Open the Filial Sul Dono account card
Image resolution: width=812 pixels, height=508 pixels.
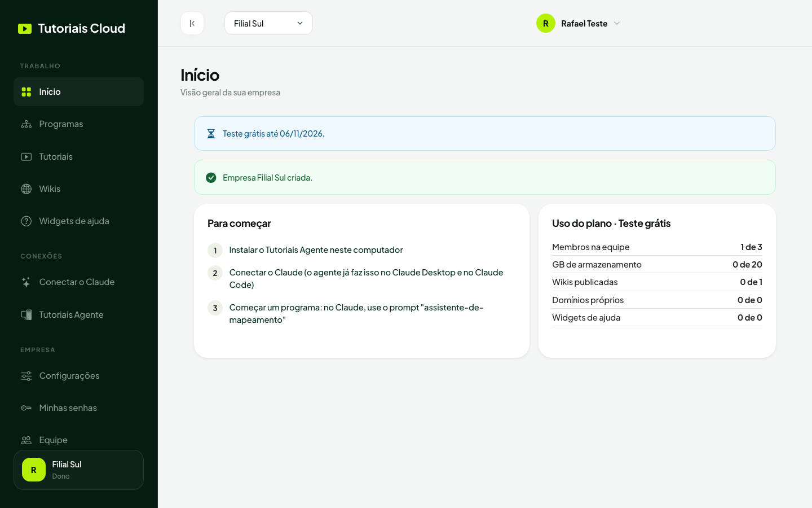pyautogui.click(x=78, y=470)
